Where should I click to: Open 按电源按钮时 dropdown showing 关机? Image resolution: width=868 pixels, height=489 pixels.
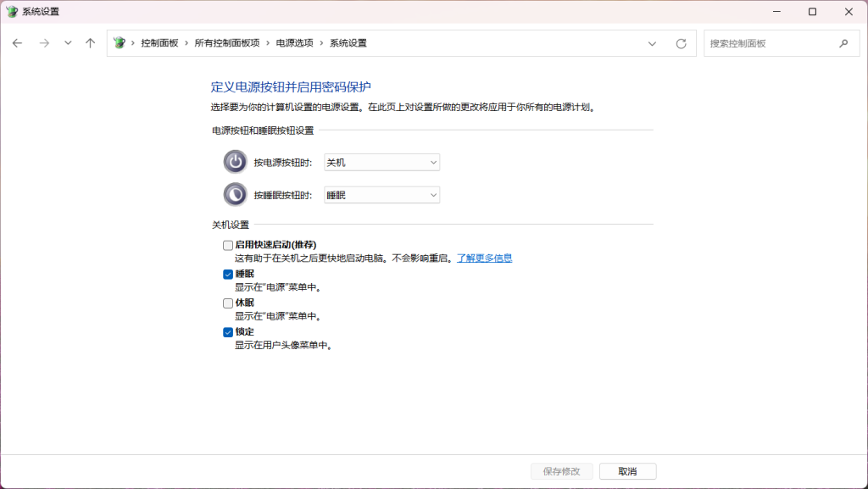(381, 162)
